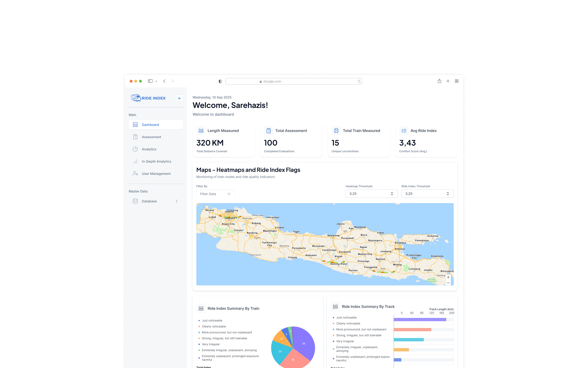
Task: Click 'Completed Evaluations' text
Action: 279,151
